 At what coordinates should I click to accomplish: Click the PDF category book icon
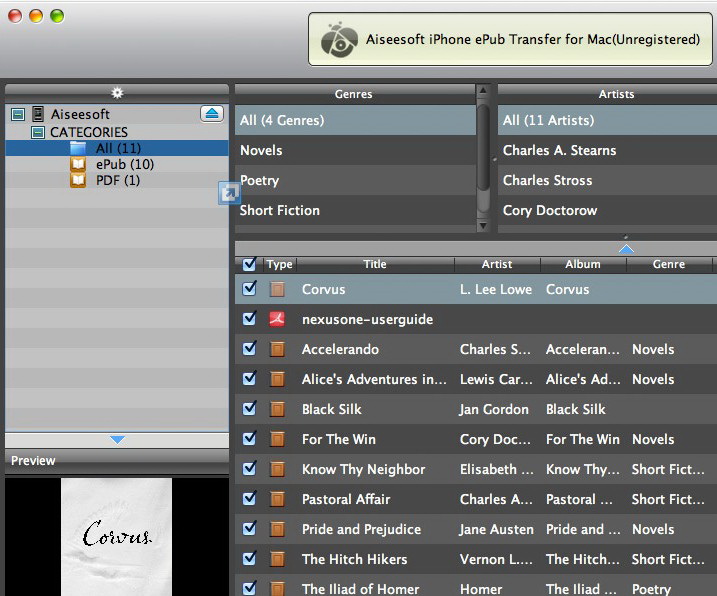pos(78,180)
